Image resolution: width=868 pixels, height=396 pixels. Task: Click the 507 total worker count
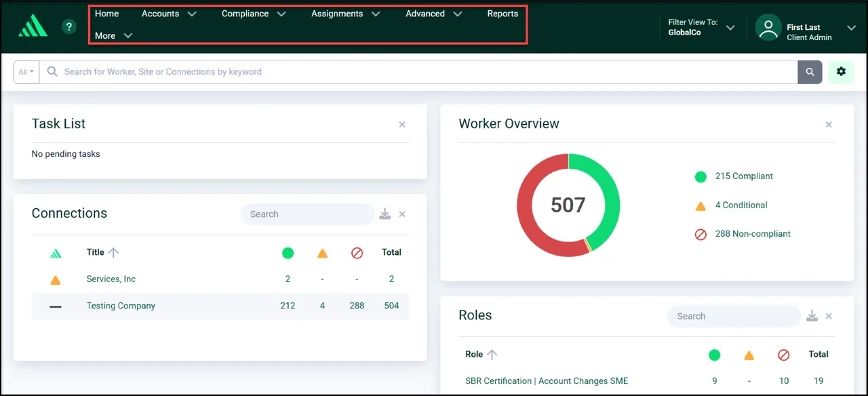[x=568, y=205]
